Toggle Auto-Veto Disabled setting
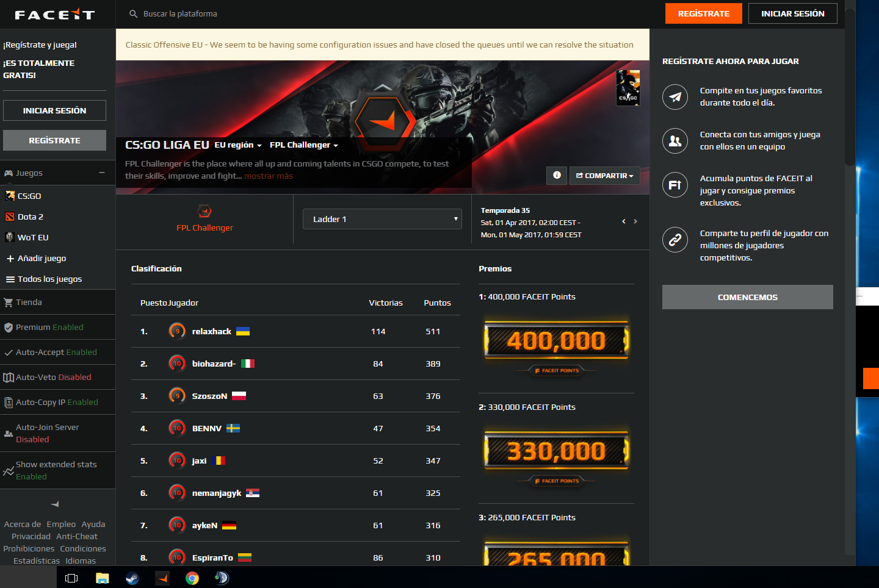879x588 pixels. (57, 377)
